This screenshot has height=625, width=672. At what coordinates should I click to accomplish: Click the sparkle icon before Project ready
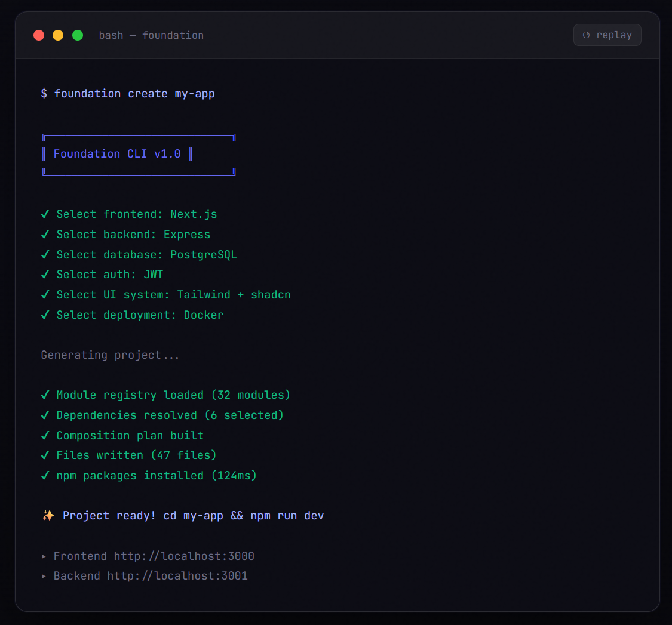(47, 515)
